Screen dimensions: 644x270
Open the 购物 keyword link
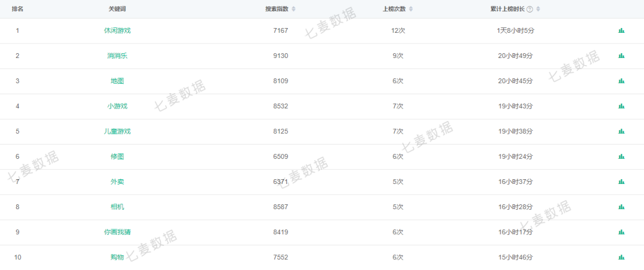point(117,257)
